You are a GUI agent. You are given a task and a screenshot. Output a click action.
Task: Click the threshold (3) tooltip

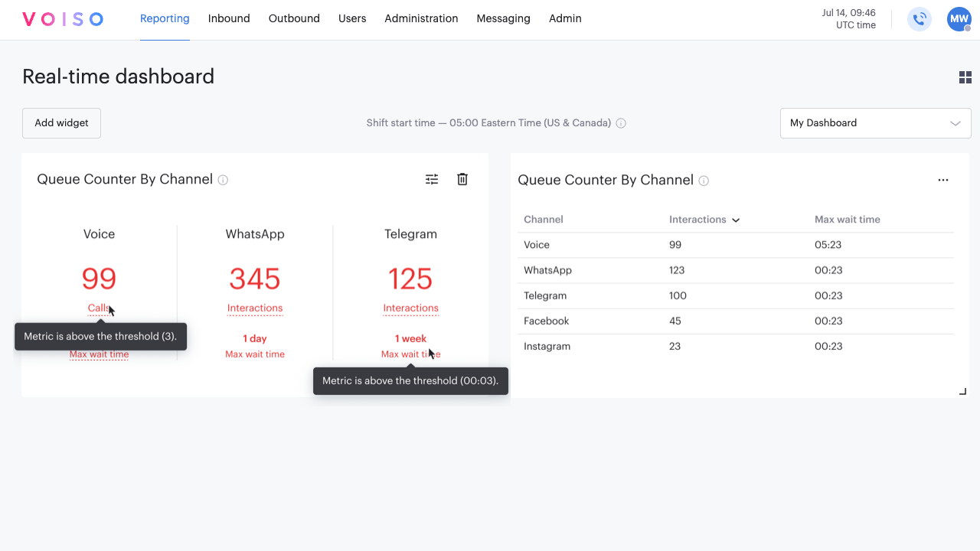coord(100,337)
